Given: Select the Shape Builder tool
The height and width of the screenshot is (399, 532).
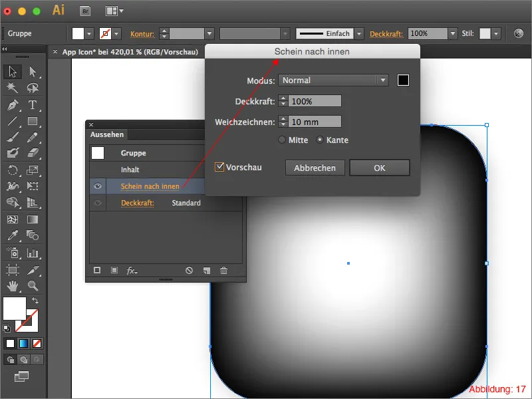Looking at the screenshot, I should (x=13, y=202).
